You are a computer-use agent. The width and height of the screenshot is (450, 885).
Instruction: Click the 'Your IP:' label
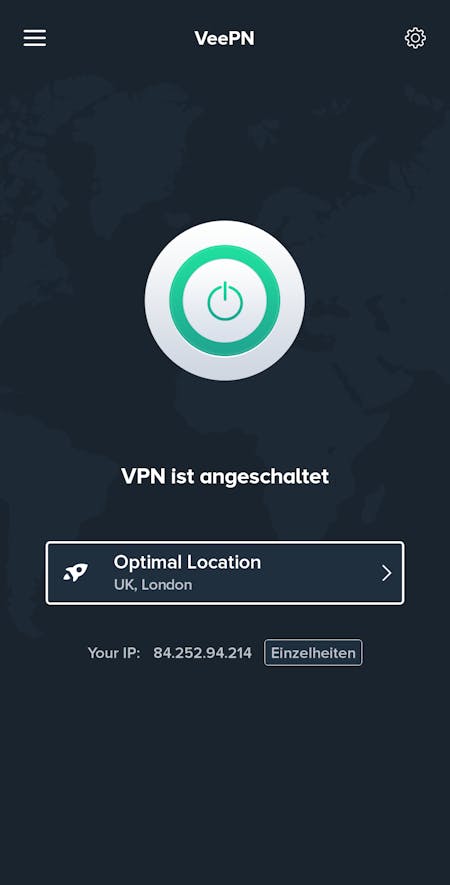(x=113, y=653)
